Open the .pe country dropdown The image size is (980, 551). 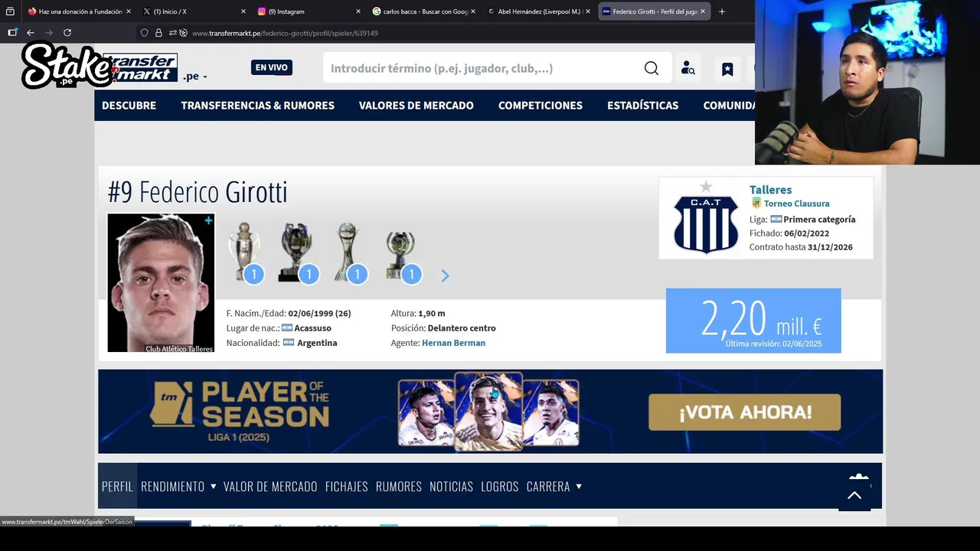click(x=195, y=77)
